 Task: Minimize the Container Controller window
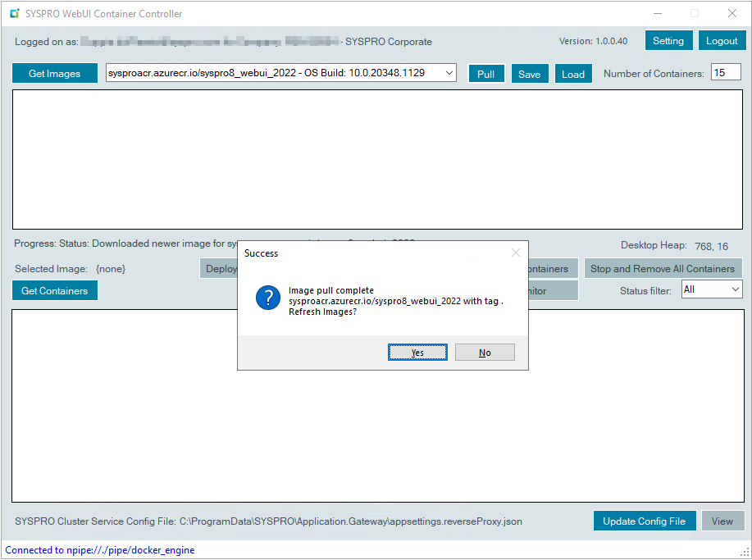(656, 14)
